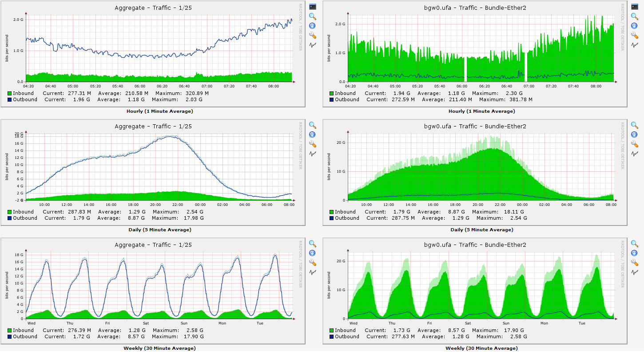Click realtime wave icon beside Aggregate hourly graph
The height and width of the screenshot is (352, 644).
click(x=313, y=45)
